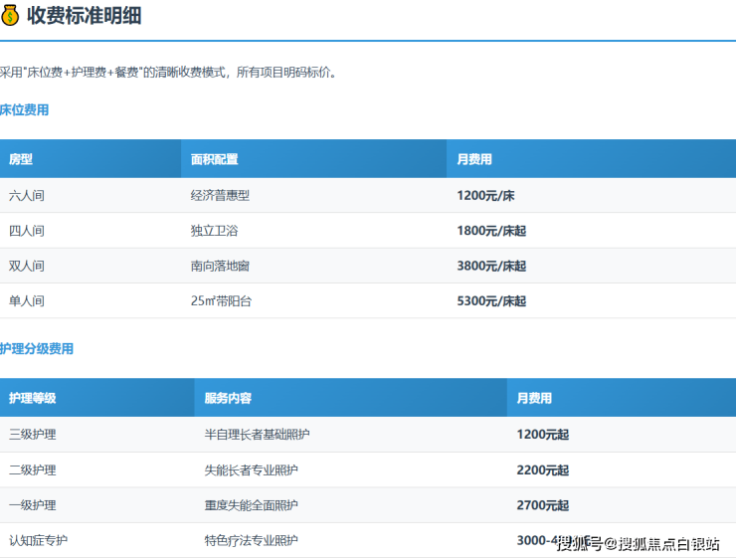Select the 南向落地窗 configuration cell
The width and height of the screenshot is (736, 560).
(221, 267)
